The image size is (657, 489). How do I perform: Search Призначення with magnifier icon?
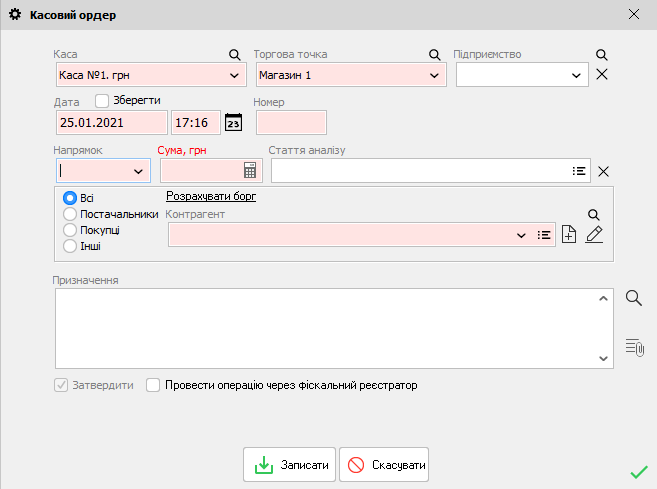(x=633, y=297)
